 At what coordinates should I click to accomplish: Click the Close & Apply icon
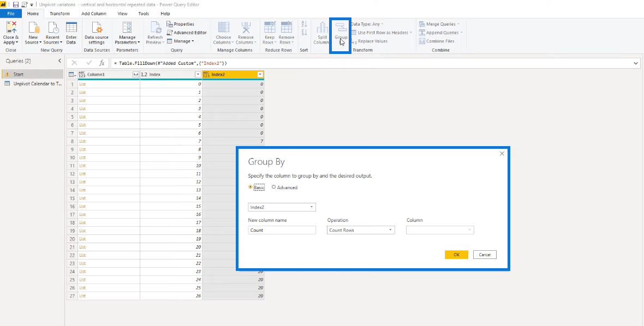coord(11,27)
